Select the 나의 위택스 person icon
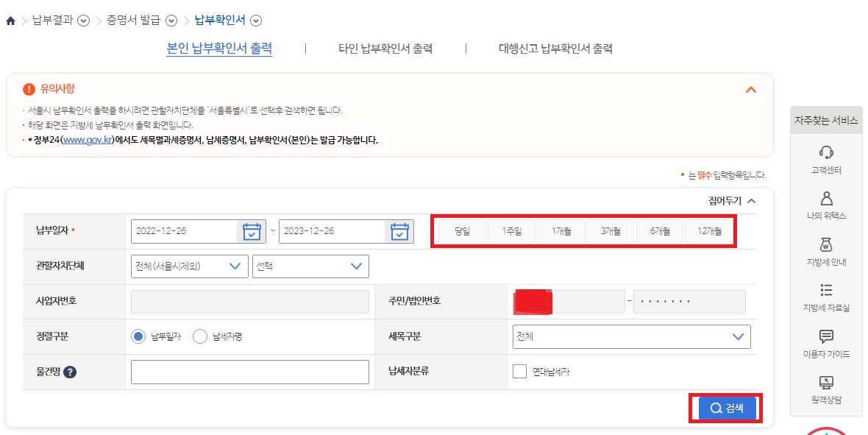The image size is (868, 435). point(827,199)
